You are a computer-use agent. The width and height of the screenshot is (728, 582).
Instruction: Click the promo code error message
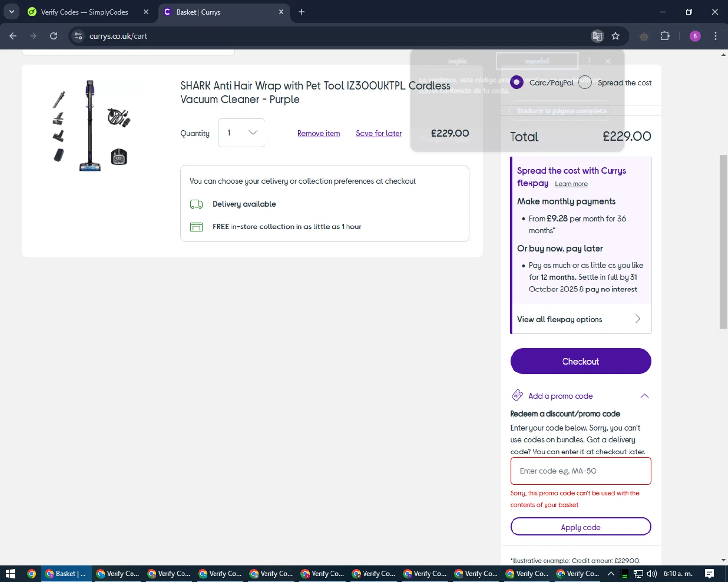[x=575, y=499]
